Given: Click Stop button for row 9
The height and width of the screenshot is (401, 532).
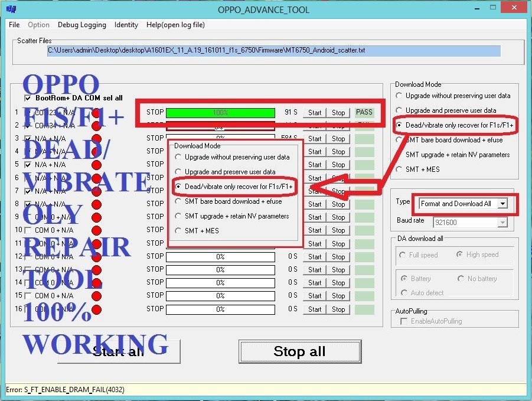Looking at the screenshot, I should pyautogui.click(x=338, y=217).
